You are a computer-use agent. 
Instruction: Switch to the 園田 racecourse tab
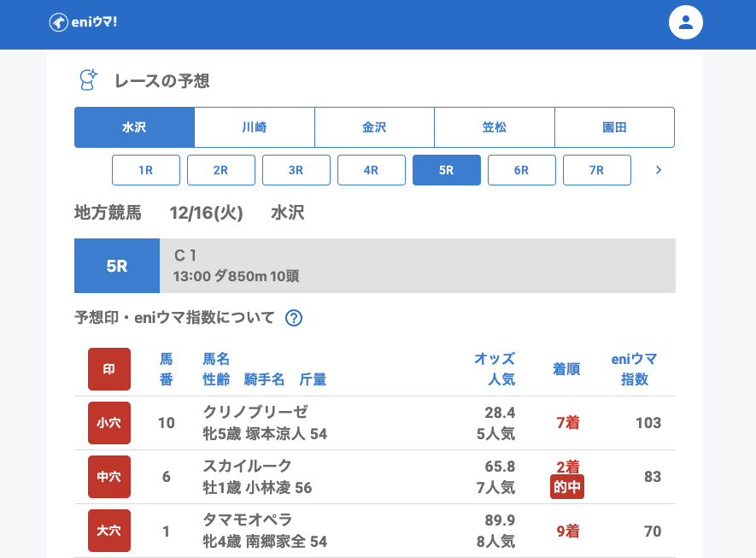coord(614,127)
